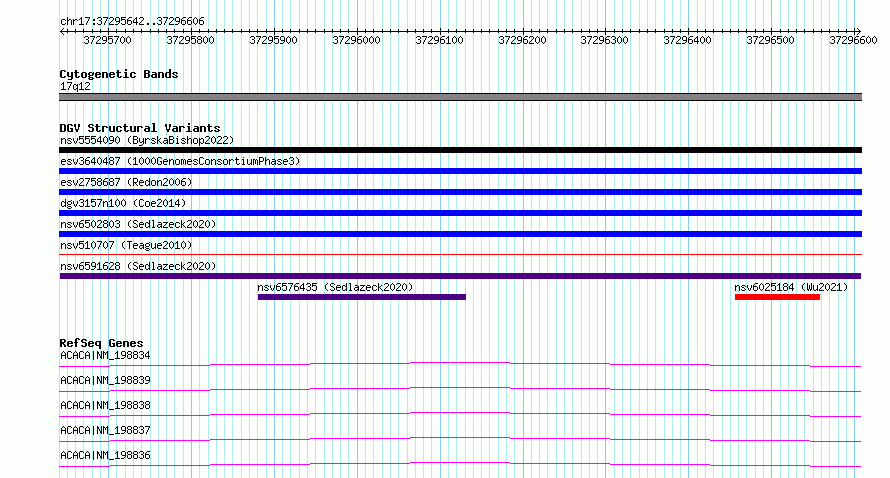Screen dimensions: 890x478
Task: Open variant nsv5554090 (ByrskaBishop2022) label
Action: tap(147, 140)
